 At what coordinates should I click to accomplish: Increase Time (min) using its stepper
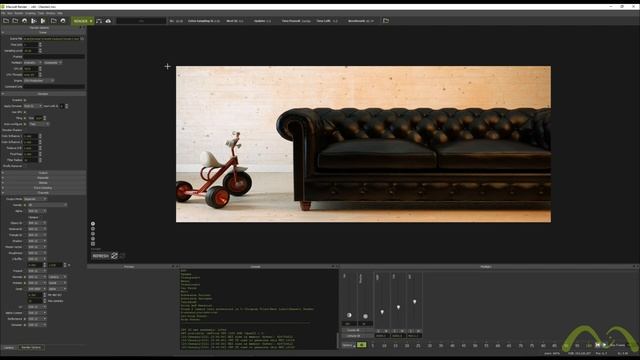40,44
